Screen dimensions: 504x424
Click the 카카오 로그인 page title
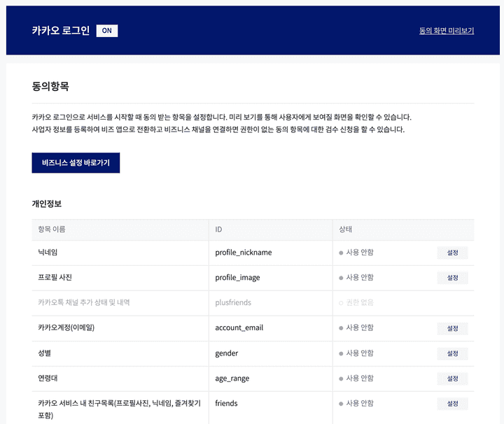(61, 31)
